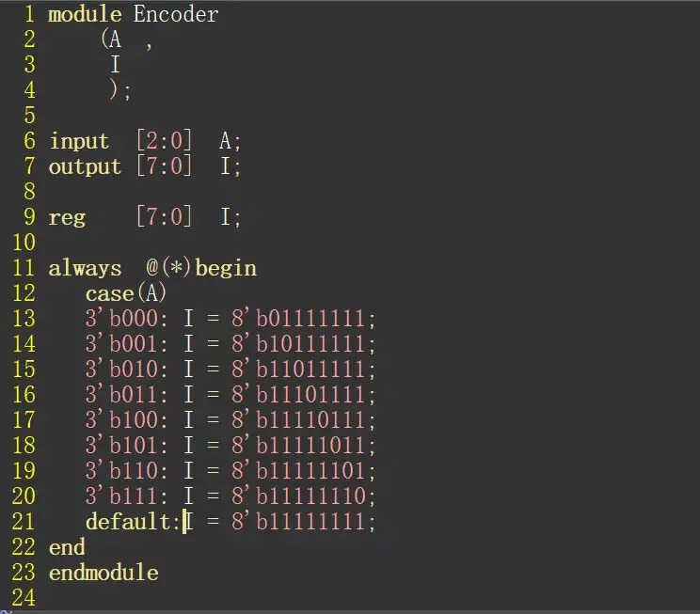
Task: Click the module name Encoder
Action: click(176, 14)
